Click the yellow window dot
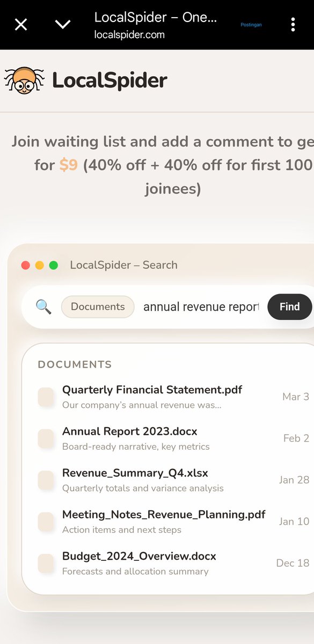This screenshot has width=314, height=644. click(x=39, y=265)
